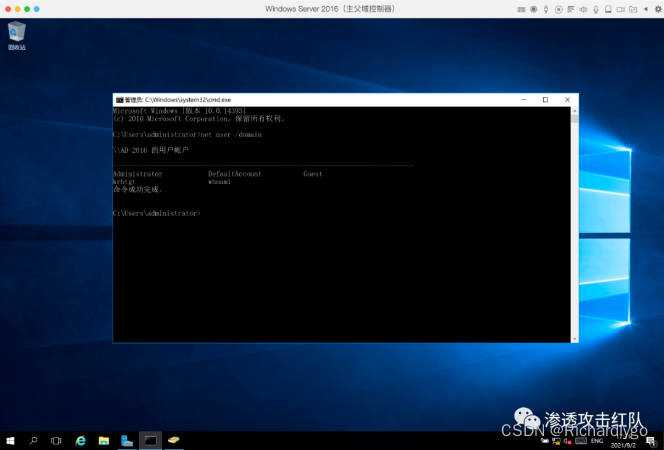Open the Action Center notifications icon
The image size is (664, 450).
pos(651,442)
